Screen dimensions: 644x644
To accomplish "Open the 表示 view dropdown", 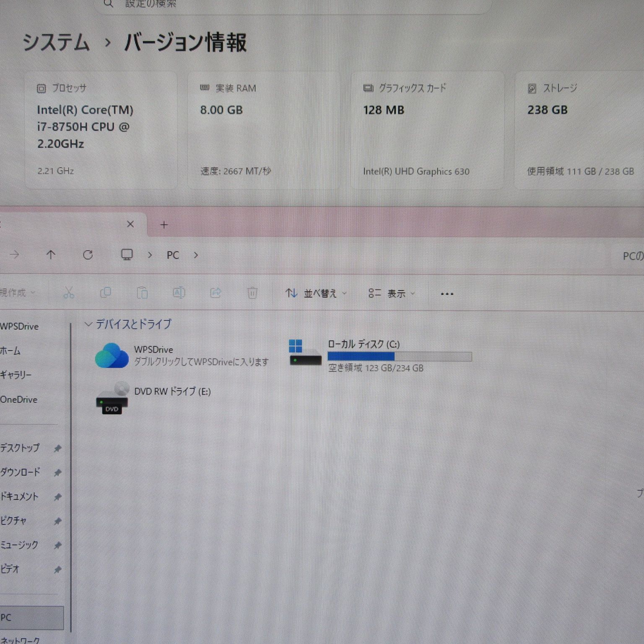I will [392, 293].
